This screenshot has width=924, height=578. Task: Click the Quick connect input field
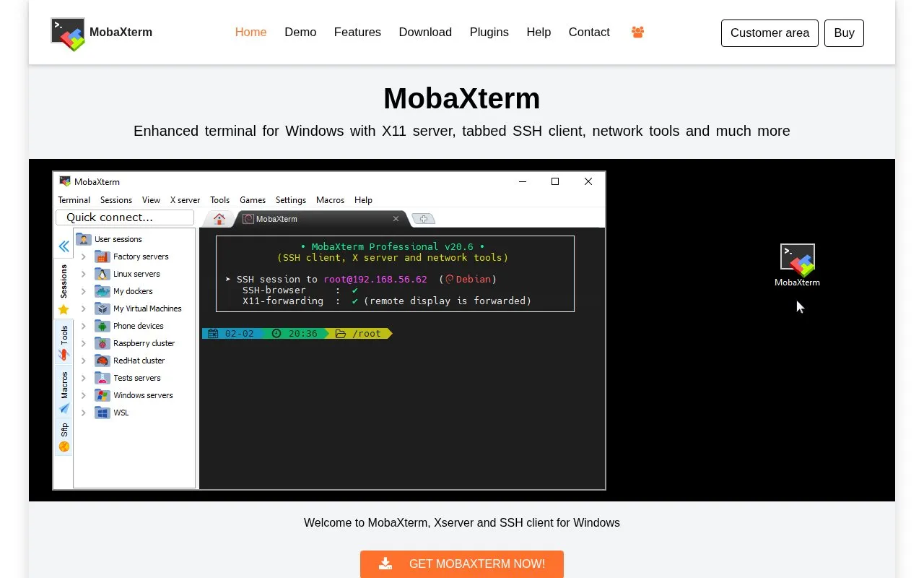(x=125, y=217)
